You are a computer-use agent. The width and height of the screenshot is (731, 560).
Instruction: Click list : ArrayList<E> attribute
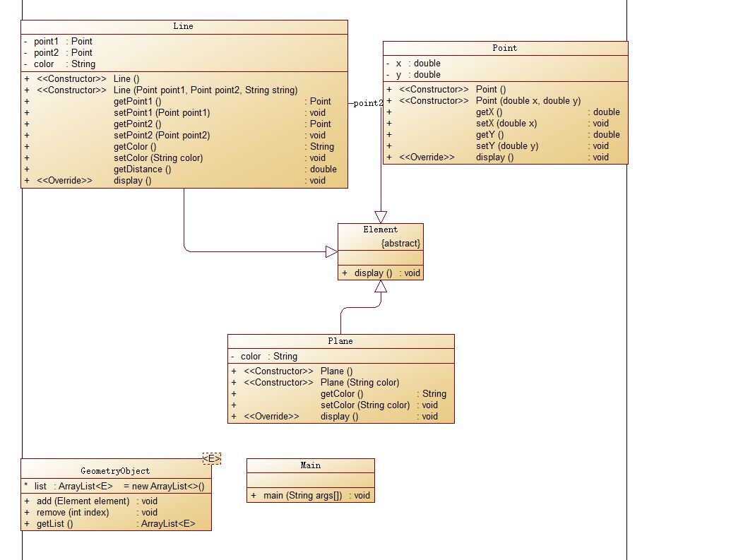pos(114,486)
